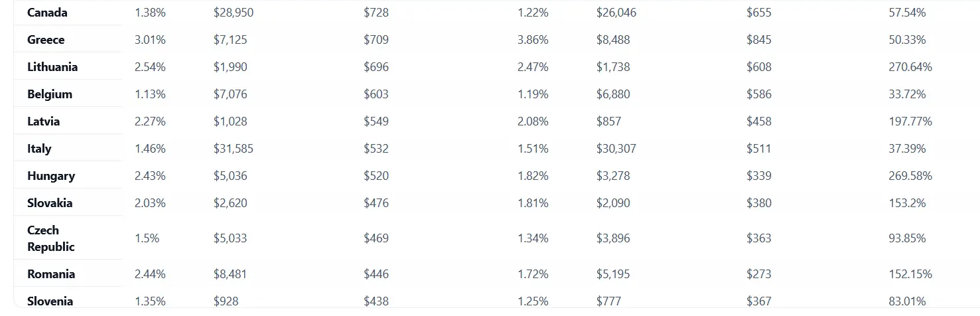The width and height of the screenshot is (980, 316).
Task: Select the Italy row label
Action: pyautogui.click(x=39, y=149)
